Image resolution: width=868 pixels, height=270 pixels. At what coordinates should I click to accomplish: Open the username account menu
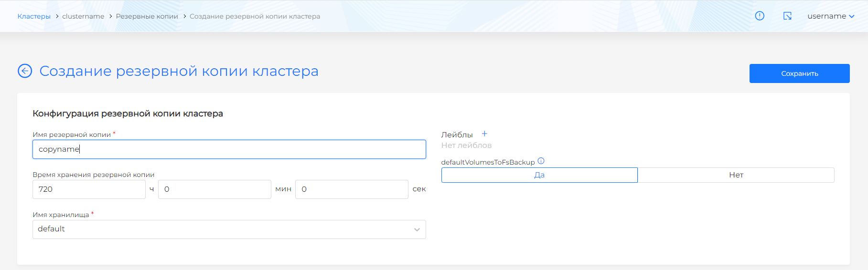click(x=830, y=16)
